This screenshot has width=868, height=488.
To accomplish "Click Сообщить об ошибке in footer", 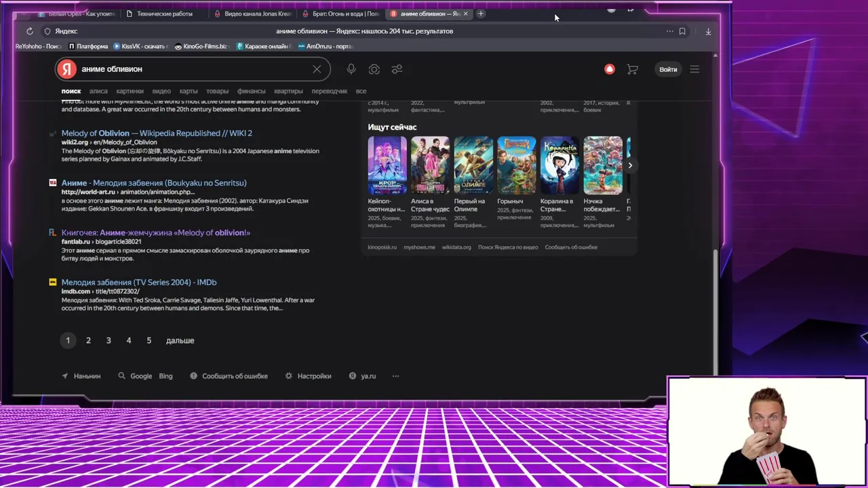I will coord(229,376).
